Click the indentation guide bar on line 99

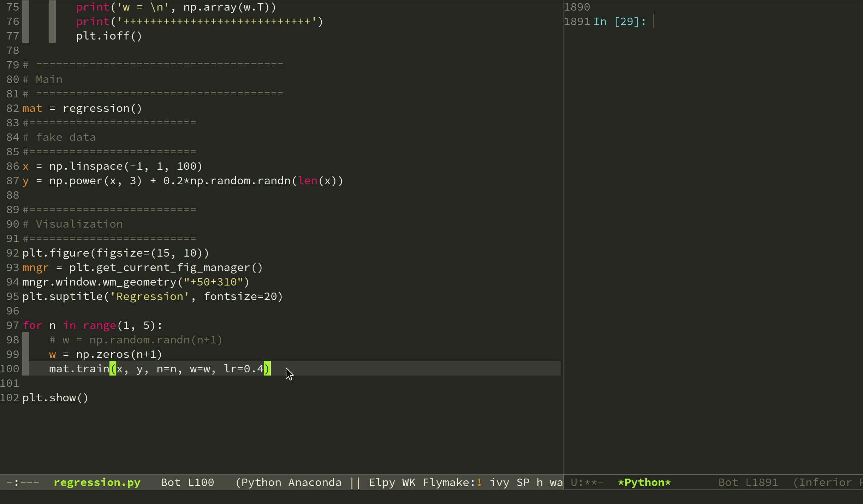pos(26,354)
